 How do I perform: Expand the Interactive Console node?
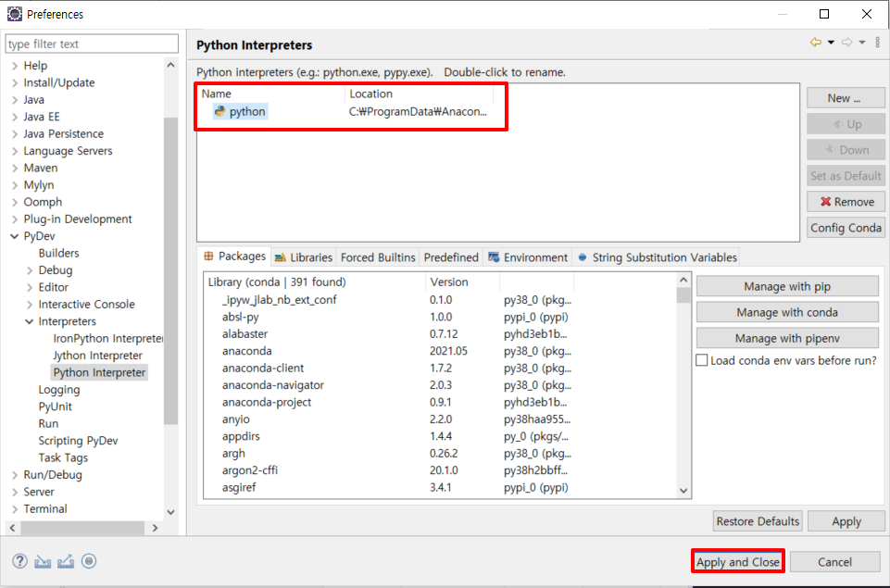30,305
